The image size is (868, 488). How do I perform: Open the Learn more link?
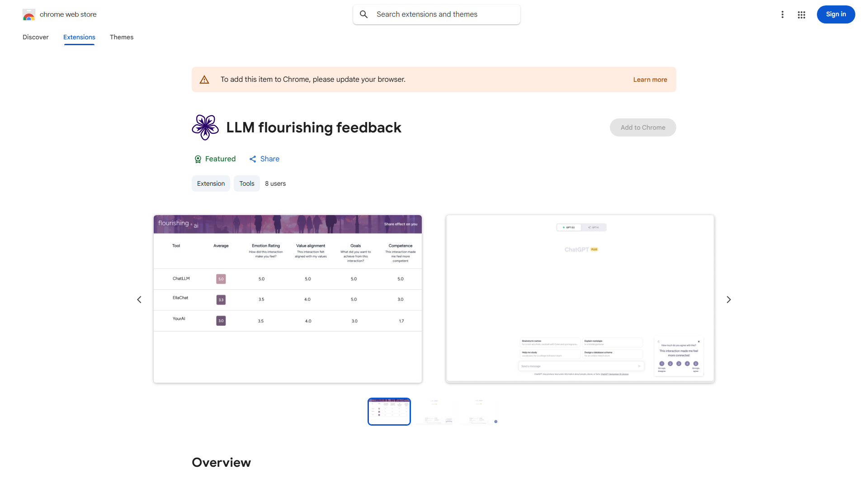click(650, 80)
